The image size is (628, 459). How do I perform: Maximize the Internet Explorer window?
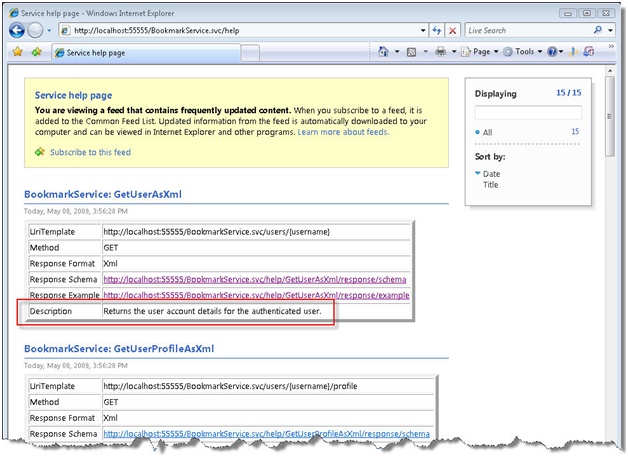(x=587, y=13)
